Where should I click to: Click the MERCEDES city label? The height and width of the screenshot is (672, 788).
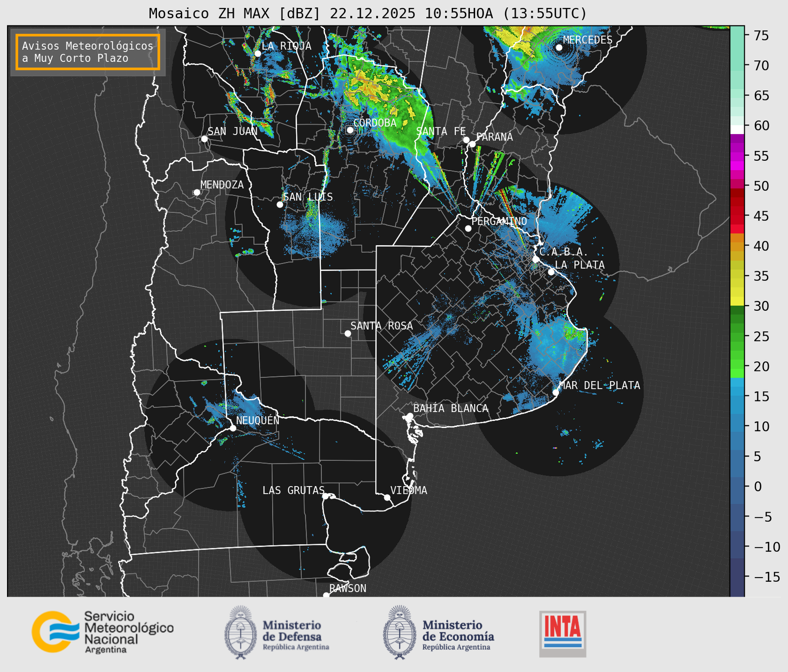[x=588, y=40]
